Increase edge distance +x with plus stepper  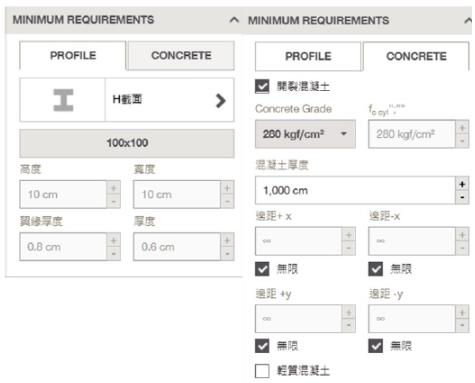coord(349,235)
